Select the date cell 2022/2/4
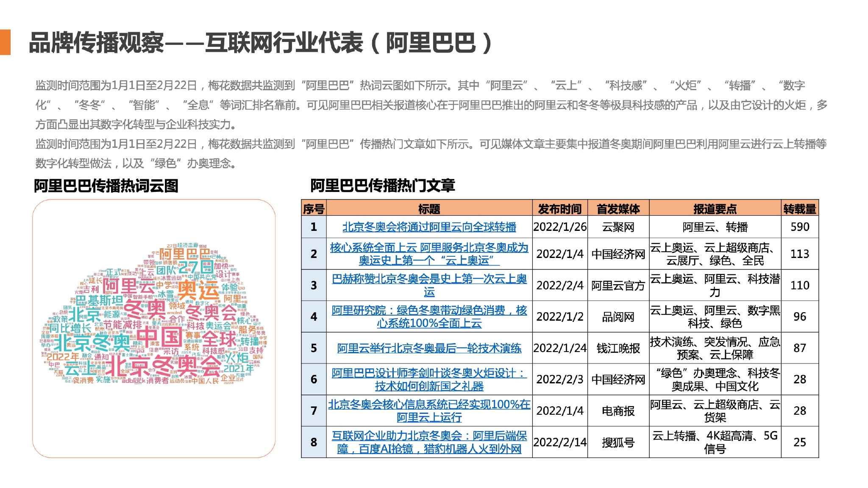The height and width of the screenshot is (488, 868). click(x=560, y=285)
